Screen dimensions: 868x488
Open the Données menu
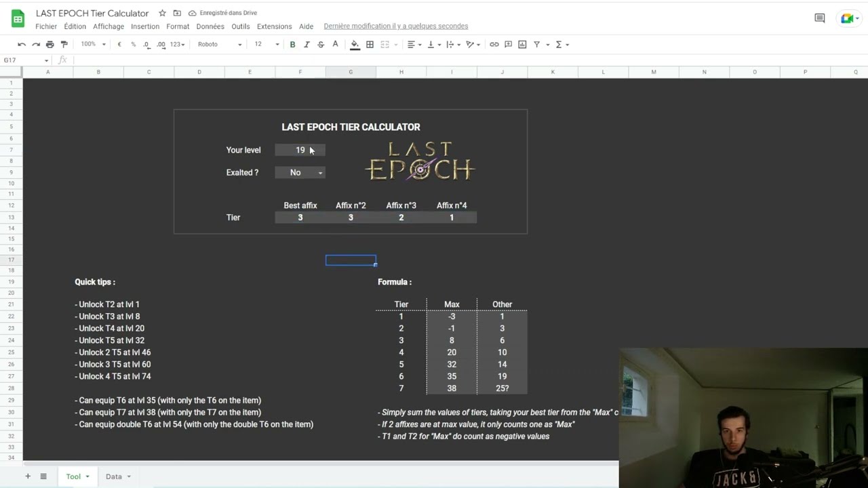(x=210, y=26)
